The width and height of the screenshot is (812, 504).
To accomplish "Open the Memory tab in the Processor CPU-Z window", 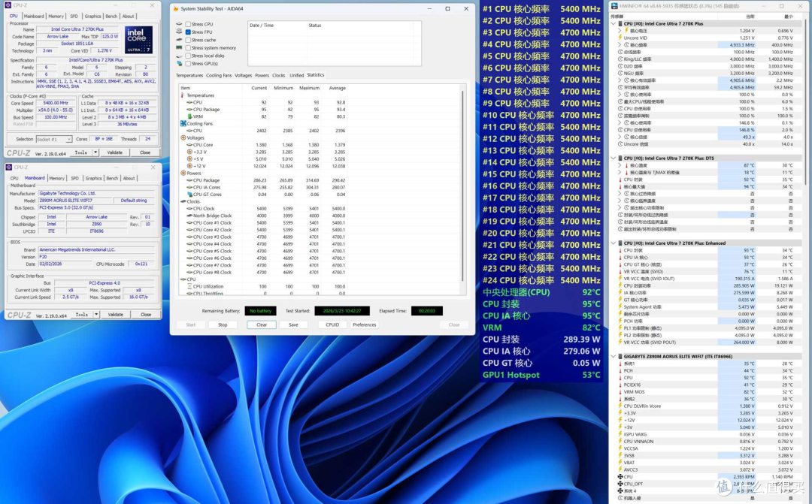I will point(56,16).
